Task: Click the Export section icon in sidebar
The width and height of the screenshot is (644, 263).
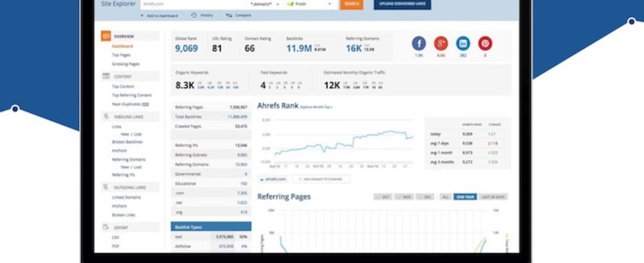Action: (105, 227)
